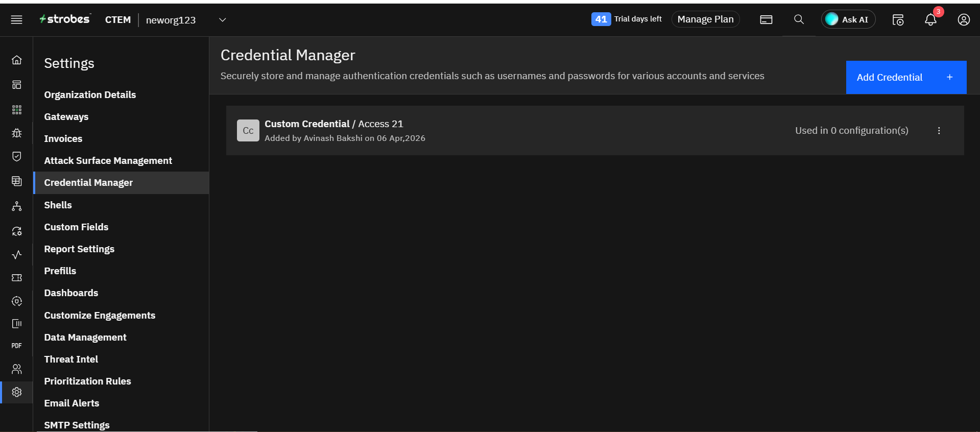Open the user profile icon

coord(964,20)
